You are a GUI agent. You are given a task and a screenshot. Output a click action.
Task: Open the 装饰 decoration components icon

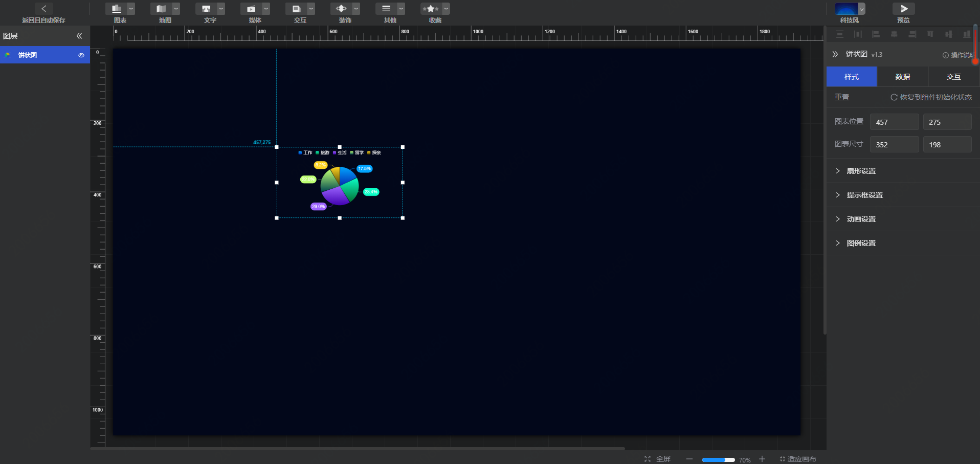[x=341, y=9]
